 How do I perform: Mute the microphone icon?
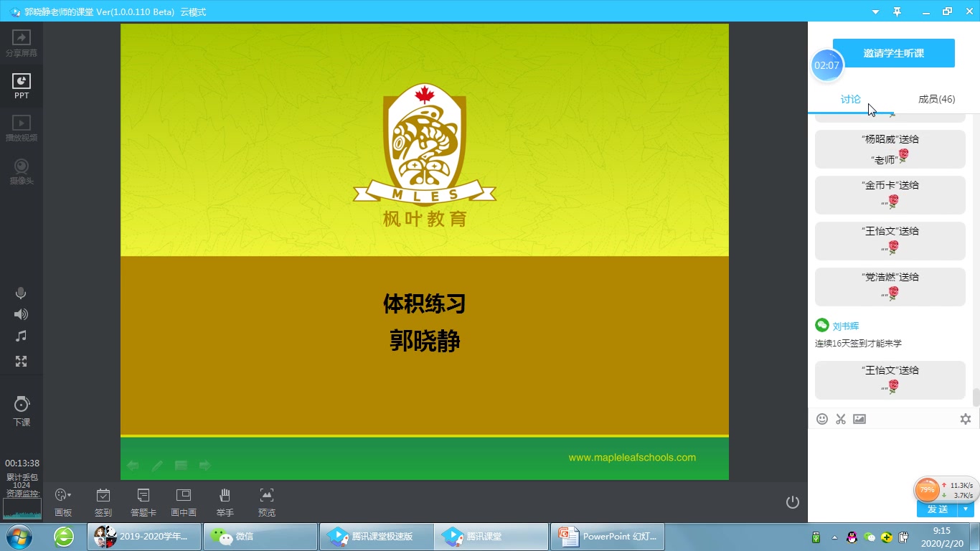[x=21, y=293]
